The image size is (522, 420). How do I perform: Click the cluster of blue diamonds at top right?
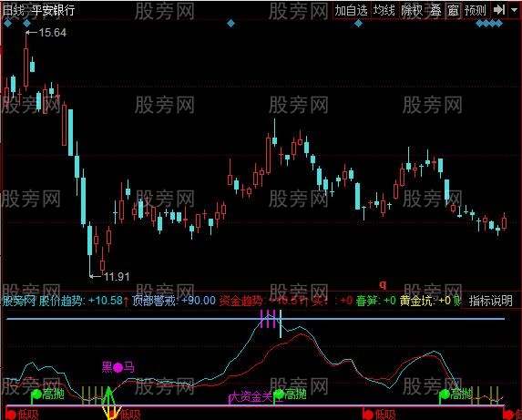coord(489,24)
